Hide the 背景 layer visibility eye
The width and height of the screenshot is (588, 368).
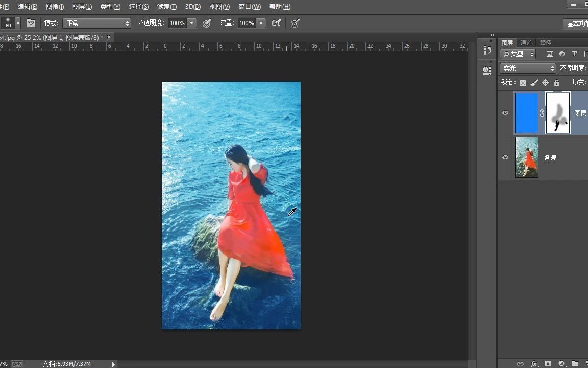(x=505, y=157)
